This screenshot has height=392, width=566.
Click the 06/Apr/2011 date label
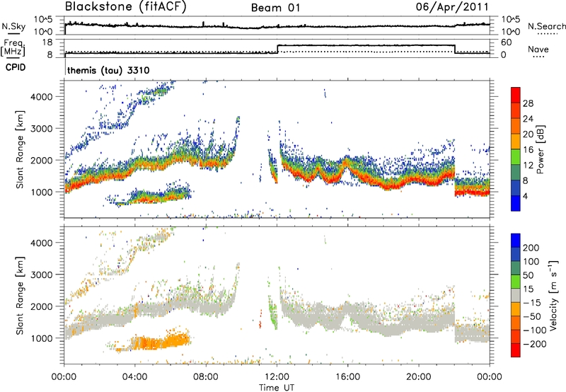pos(452,7)
